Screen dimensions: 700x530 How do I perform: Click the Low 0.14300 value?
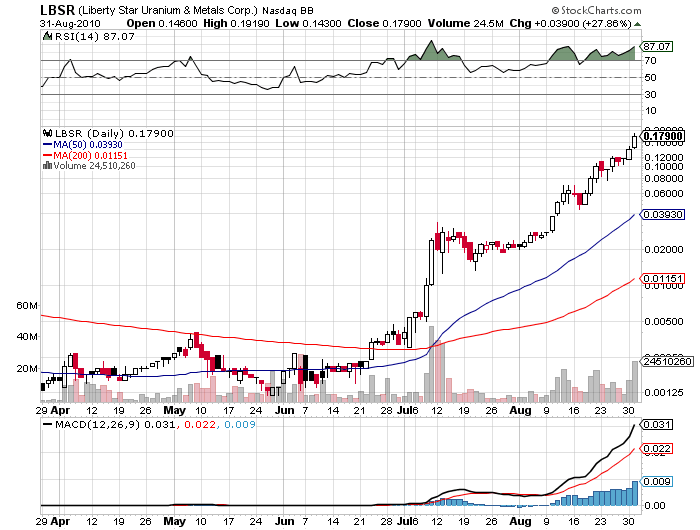(308, 23)
